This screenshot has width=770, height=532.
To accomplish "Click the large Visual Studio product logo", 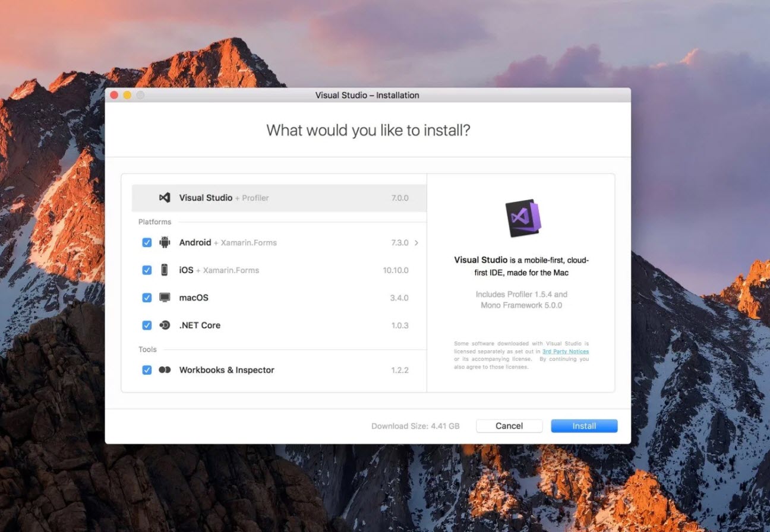I will pyautogui.click(x=523, y=217).
